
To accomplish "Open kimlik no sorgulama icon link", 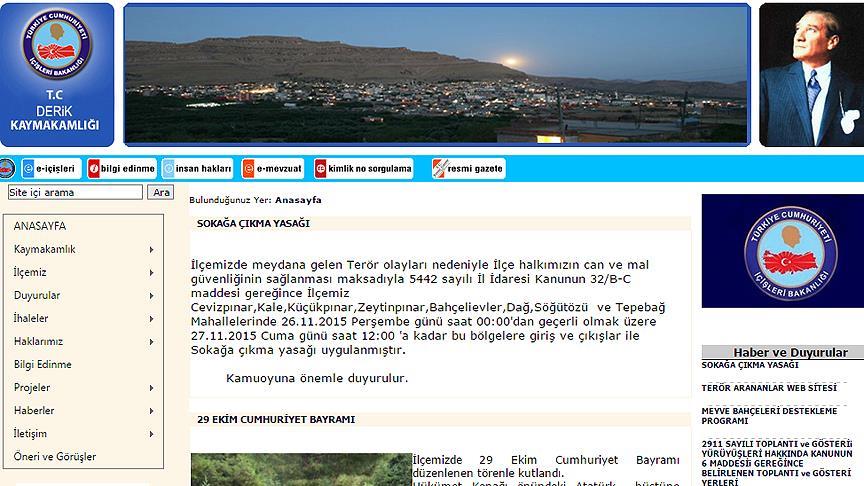I will click(363, 169).
